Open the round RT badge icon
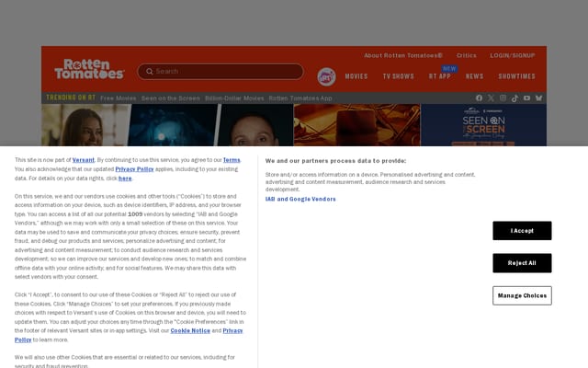588x368 pixels. (x=326, y=76)
